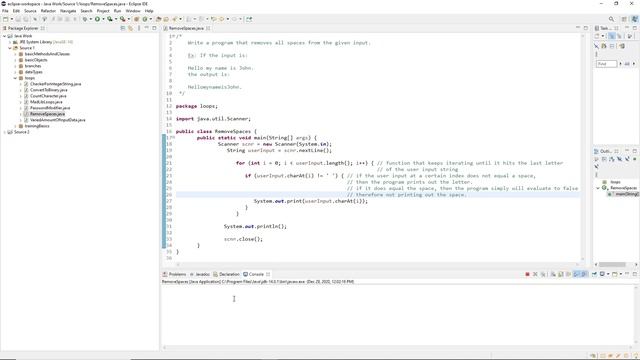Click the New Java Package icon
The image size is (640, 360).
[136, 19]
